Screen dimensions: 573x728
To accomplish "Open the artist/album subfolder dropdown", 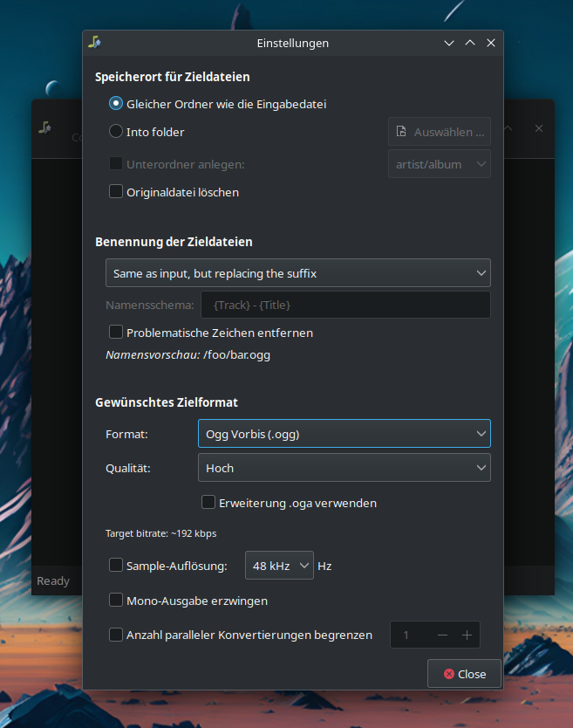I will [x=440, y=164].
